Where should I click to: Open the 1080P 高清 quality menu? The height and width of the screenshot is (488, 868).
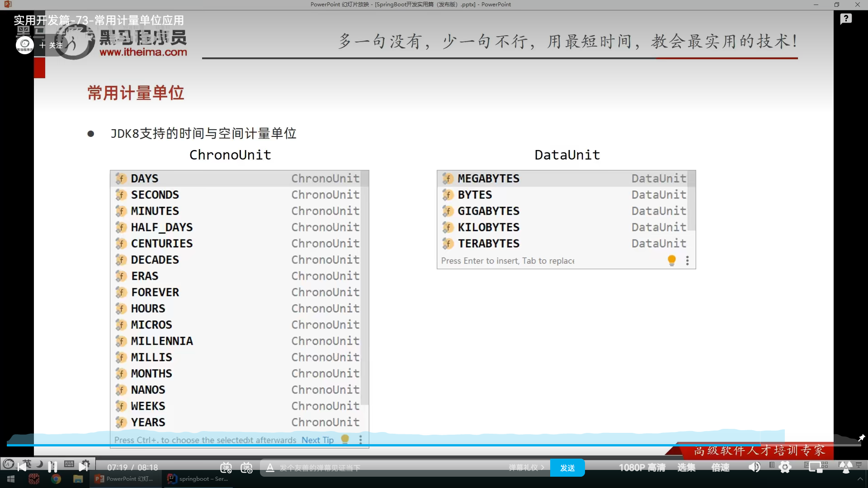click(x=642, y=468)
